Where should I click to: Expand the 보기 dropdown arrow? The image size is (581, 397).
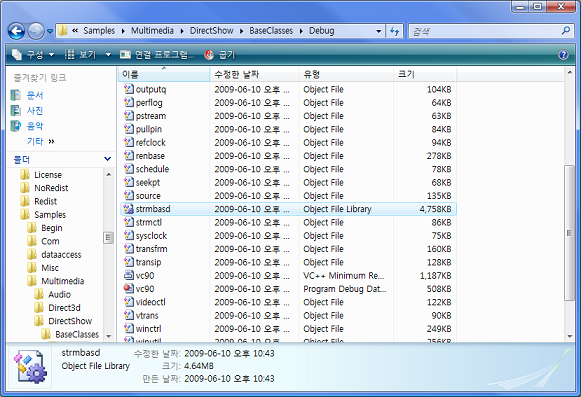click(108, 55)
